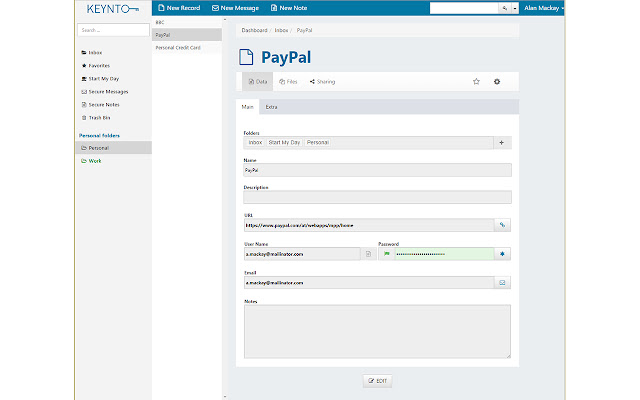
Task: Click the PayPal breadcrumb item
Action: click(x=304, y=30)
